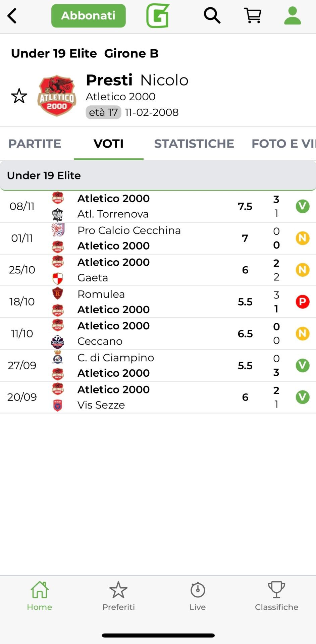Viewport: 316px width, 644px height.
Task: Switch to the Partite tab
Action: click(x=35, y=144)
